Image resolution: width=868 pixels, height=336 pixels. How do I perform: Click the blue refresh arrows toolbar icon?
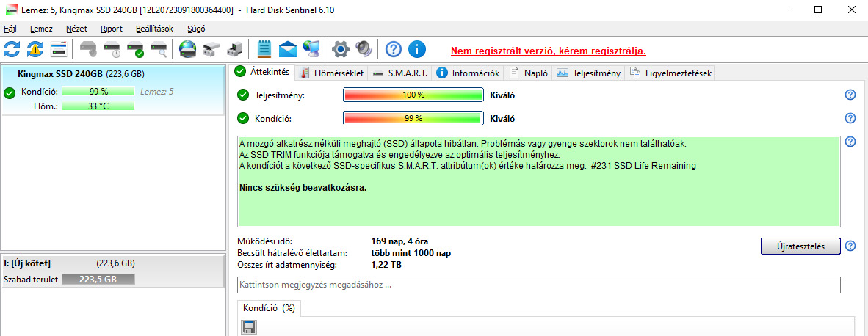click(12, 49)
